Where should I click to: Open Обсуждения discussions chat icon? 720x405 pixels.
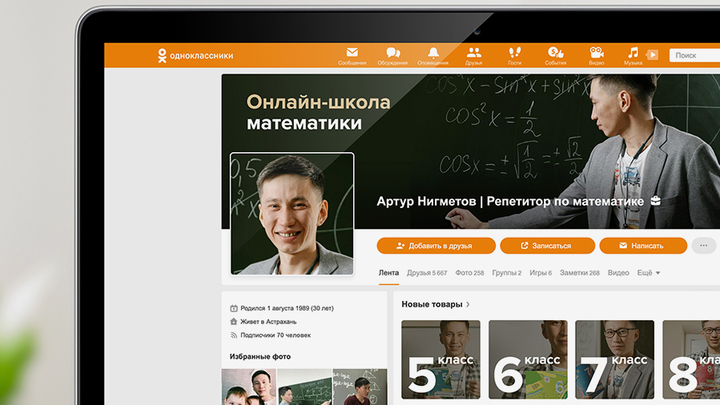point(393,53)
